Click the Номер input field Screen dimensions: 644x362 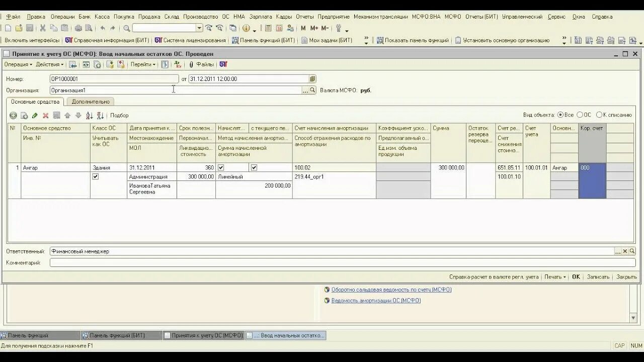pyautogui.click(x=114, y=79)
